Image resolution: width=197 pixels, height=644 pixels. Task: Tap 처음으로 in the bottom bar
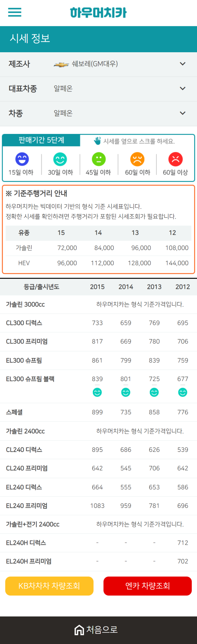click(102, 630)
